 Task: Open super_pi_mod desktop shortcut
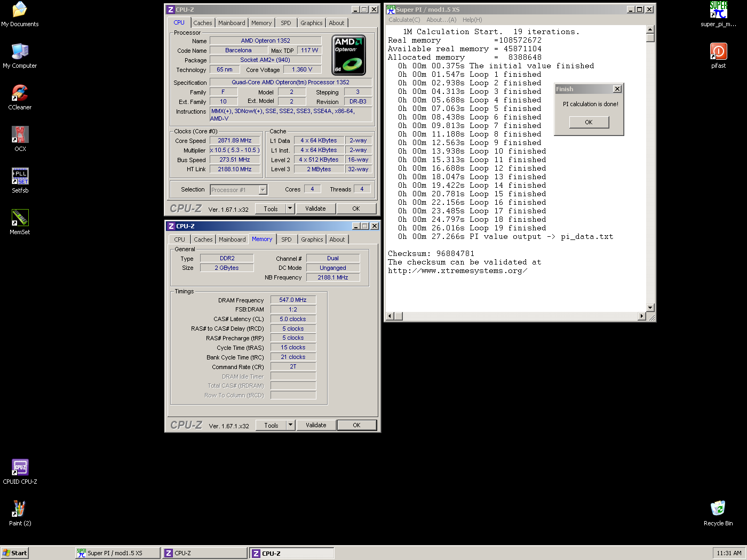click(718, 14)
